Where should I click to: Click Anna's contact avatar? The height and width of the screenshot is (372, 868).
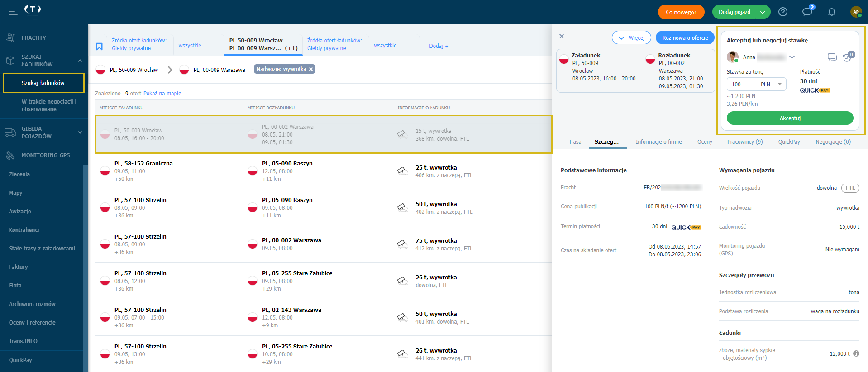click(x=733, y=57)
